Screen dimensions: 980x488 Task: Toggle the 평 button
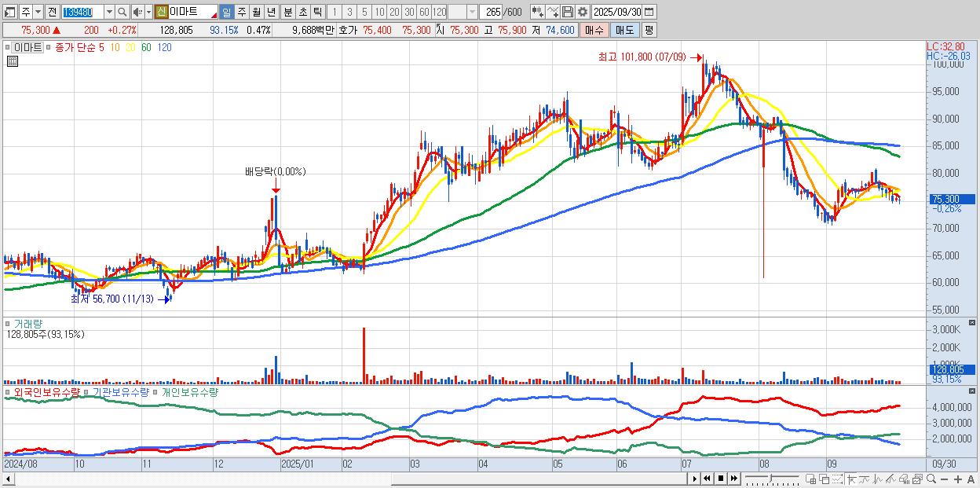[649, 30]
